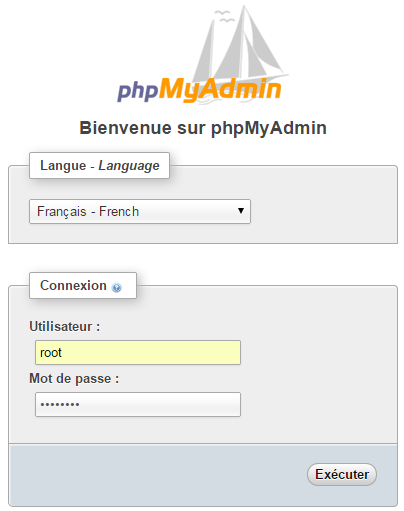Click the "Mot de passe :" label

tap(74, 379)
